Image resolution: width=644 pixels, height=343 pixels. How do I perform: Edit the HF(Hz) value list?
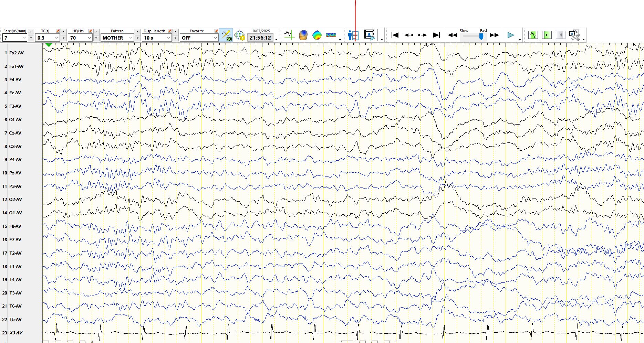pyautogui.click(x=90, y=31)
